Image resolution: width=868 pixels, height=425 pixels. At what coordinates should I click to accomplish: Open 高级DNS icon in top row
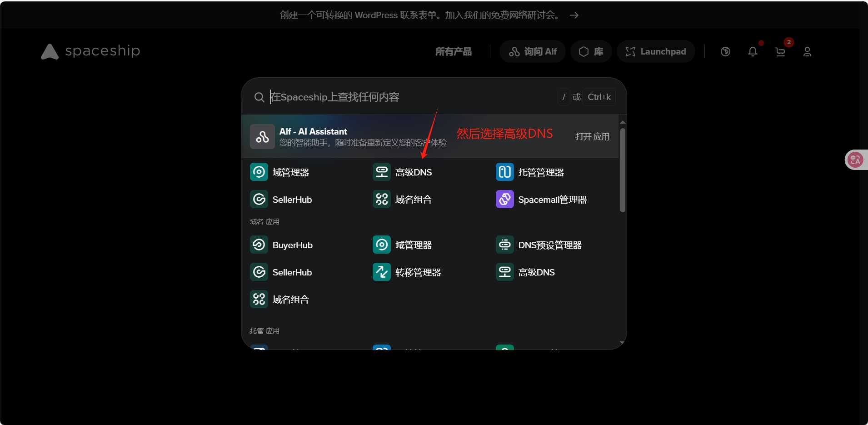[x=382, y=172]
